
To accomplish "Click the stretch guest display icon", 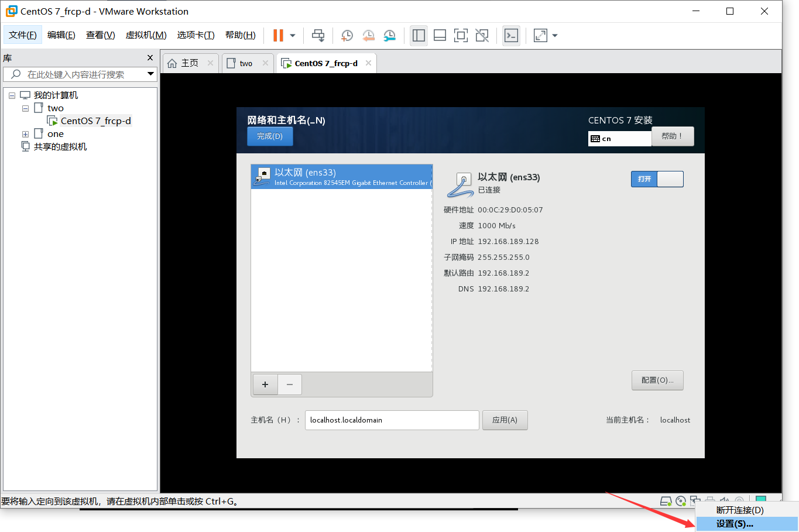I will (x=540, y=36).
